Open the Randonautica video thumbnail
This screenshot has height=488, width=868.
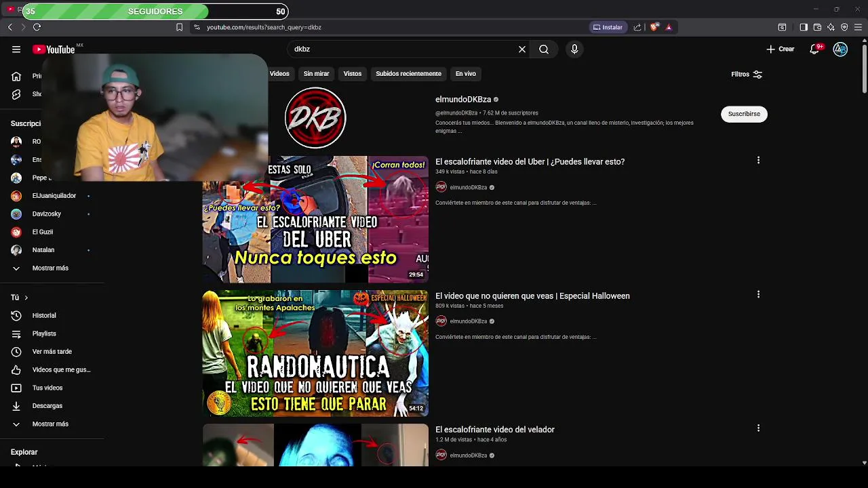pos(315,354)
